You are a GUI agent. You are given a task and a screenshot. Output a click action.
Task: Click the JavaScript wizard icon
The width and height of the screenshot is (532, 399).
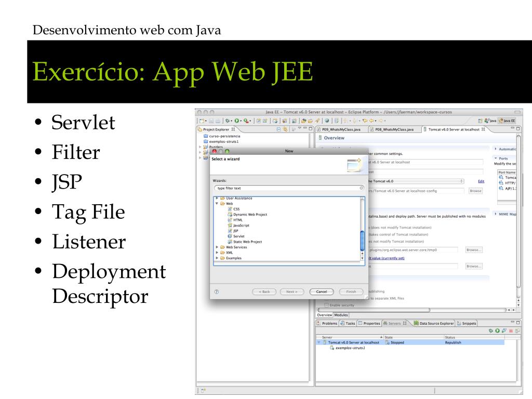(230, 225)
